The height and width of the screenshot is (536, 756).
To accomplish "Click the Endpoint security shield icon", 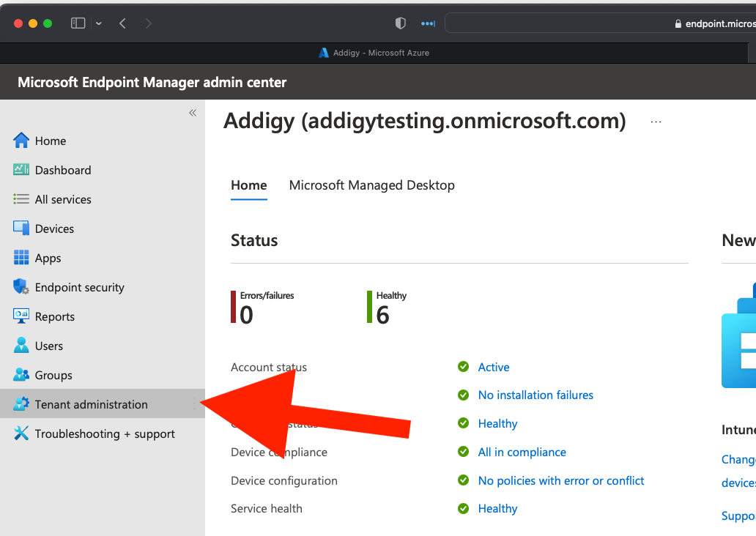I will pos(21,286).
